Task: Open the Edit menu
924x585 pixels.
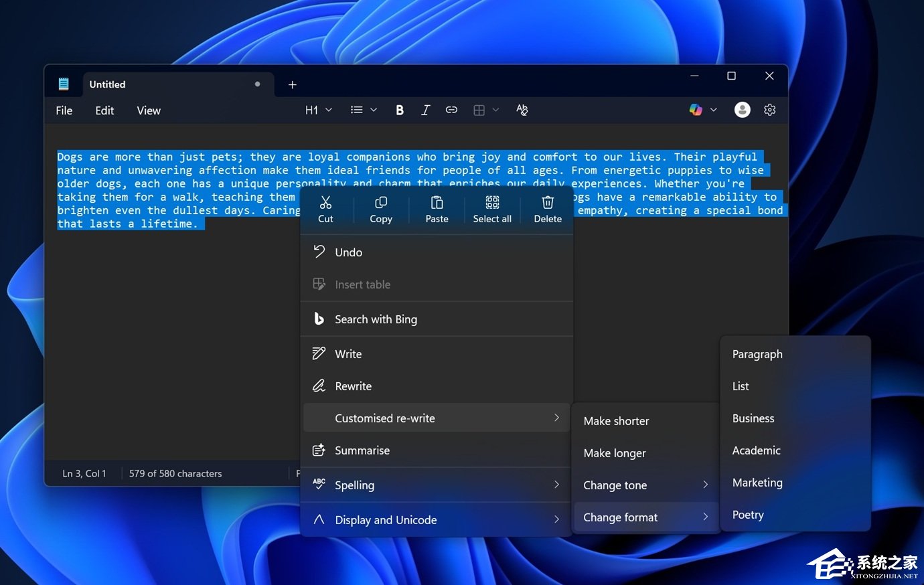Action: 104,111
